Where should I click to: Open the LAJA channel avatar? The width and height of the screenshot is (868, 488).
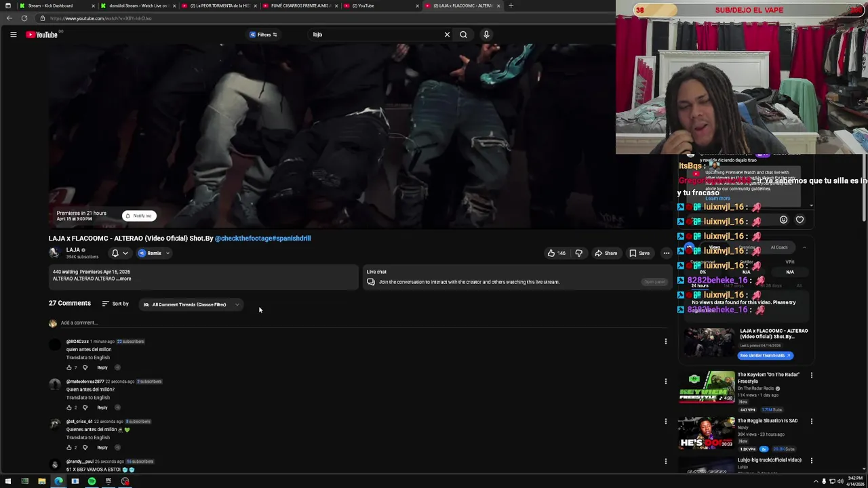pos(54,253)
